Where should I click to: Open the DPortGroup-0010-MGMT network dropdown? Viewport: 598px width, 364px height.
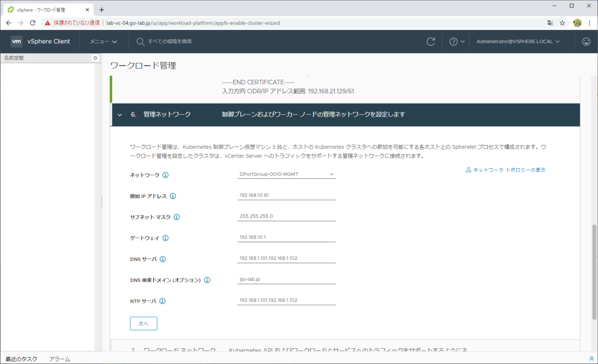coord(287,174)
